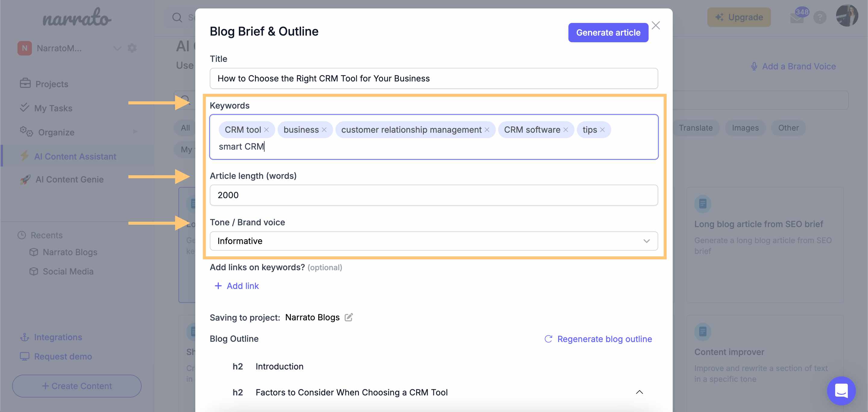Screen dimensions: 868x412
Task: Select the Translate filter tab
Action: point(696,128)
